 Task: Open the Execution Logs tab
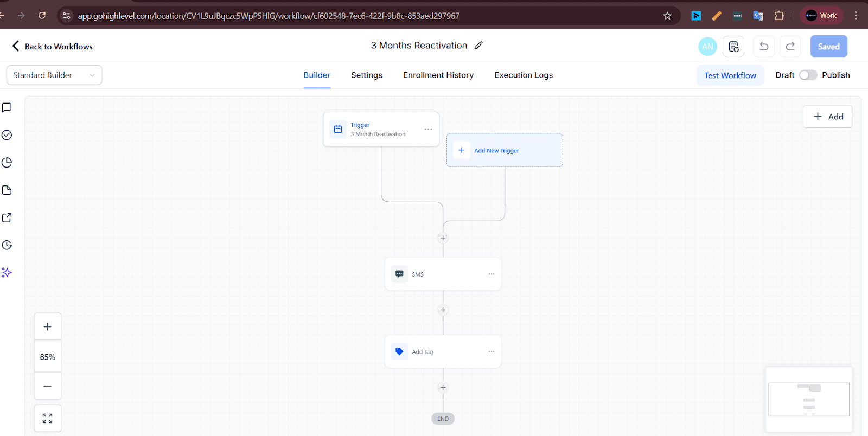tap(524, 75)
